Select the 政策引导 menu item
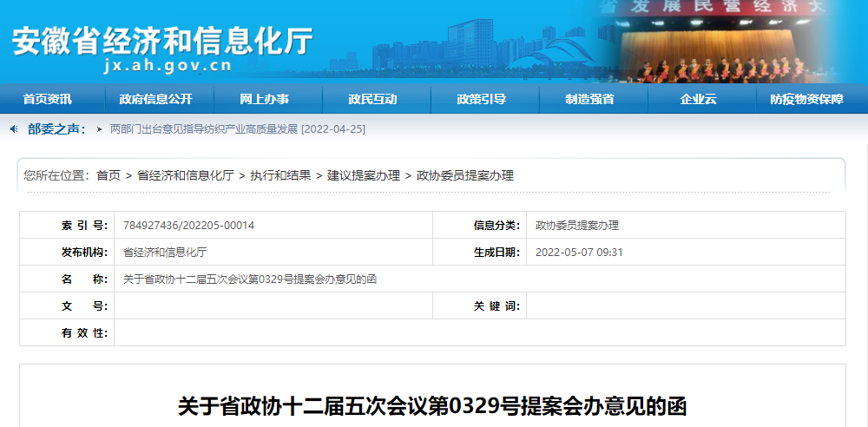Image resolution: width=868 pixels, height=427 pixels. (x=482, y=99)
